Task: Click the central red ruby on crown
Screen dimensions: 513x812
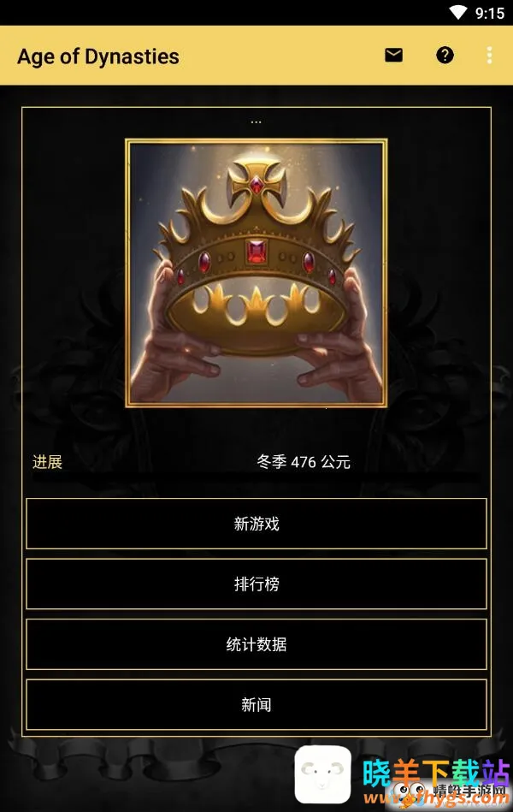Action: 256,252
